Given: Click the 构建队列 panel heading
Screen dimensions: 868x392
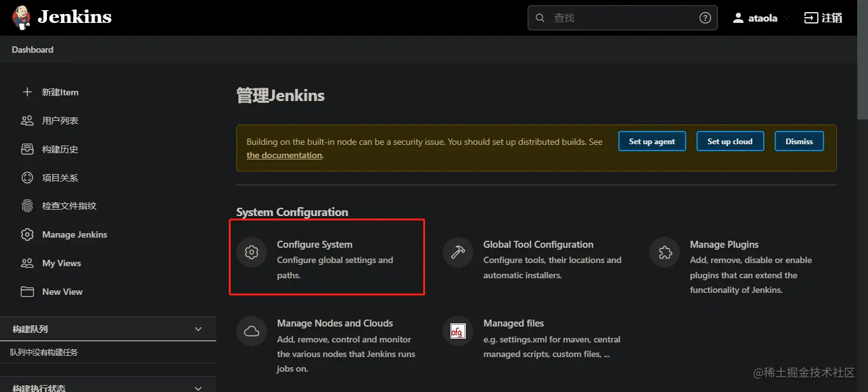Looking at the screenshot, I should [31, 329].
